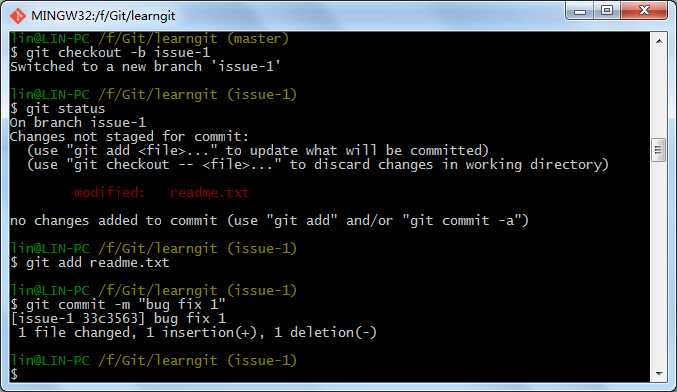Click the scrollbar track below the thumb
The width and height of the screenshot is (677, 392).
pyautogui.click(x=659, y=263)
